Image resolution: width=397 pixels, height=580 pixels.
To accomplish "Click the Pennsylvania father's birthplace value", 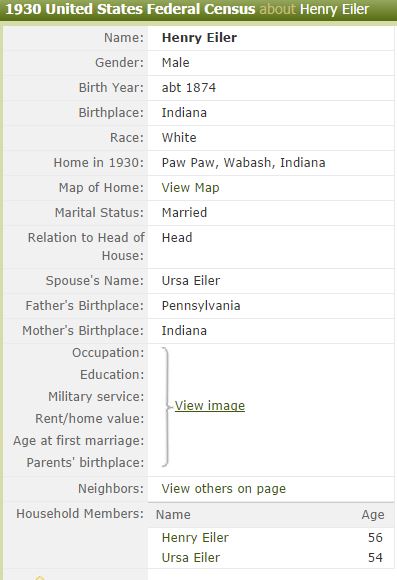I will (x=201, y=306).
